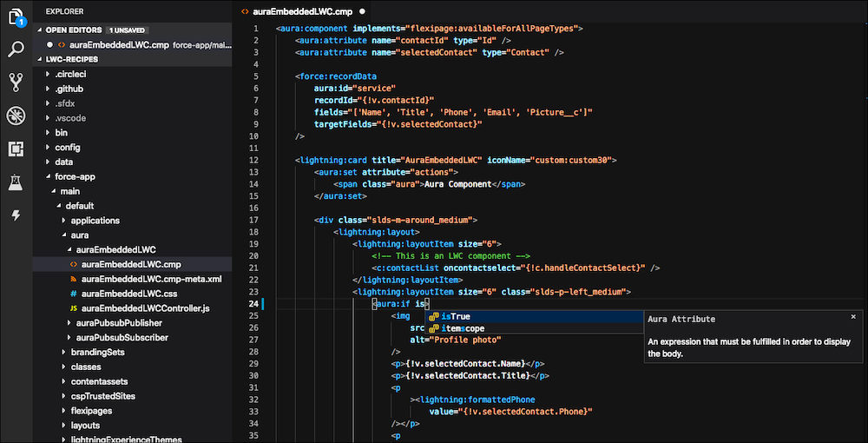Select isTrue autocomplete suggestion

pyautogui.click(x=533, y=317)
